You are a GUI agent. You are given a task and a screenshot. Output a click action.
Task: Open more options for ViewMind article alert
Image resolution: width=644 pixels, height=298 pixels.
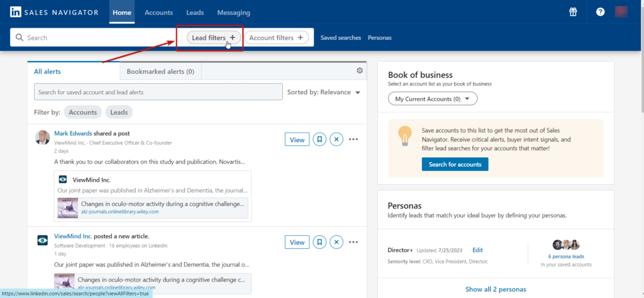click(x=353, y=242)
